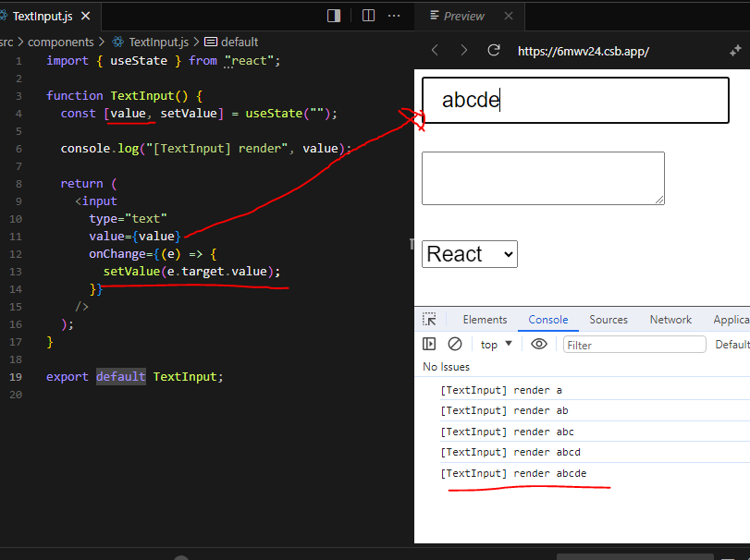Viewport: 750px width, 560px height.
Task: Toggle the preview side panel icon
Action: pyautogui.click(x=334, y=16)
